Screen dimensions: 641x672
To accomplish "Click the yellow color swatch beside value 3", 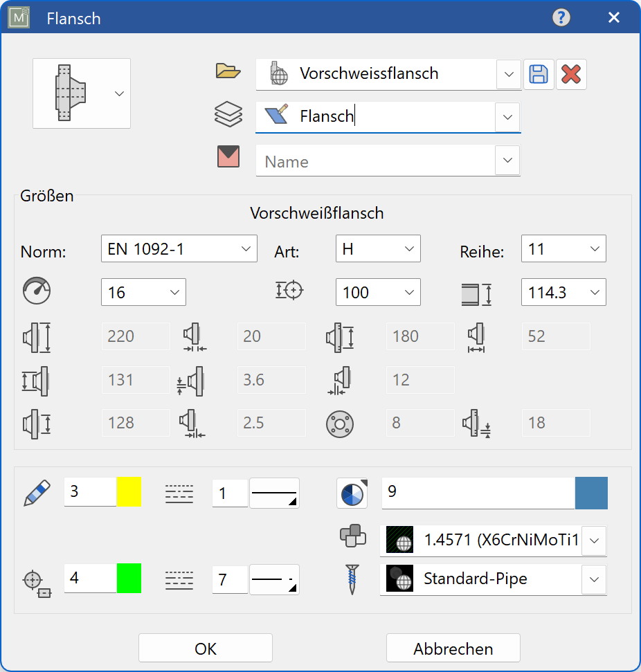I will click(x=128, y=493).
